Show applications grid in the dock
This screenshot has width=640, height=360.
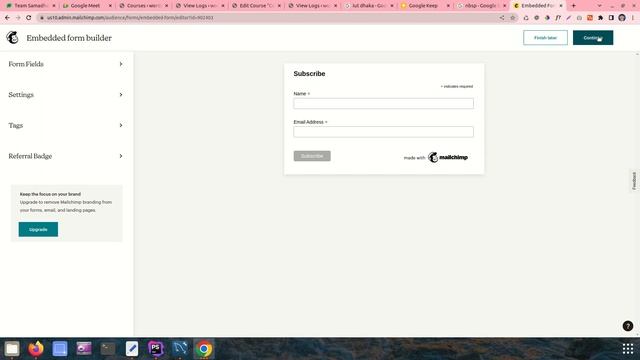(x=628, y=349)
